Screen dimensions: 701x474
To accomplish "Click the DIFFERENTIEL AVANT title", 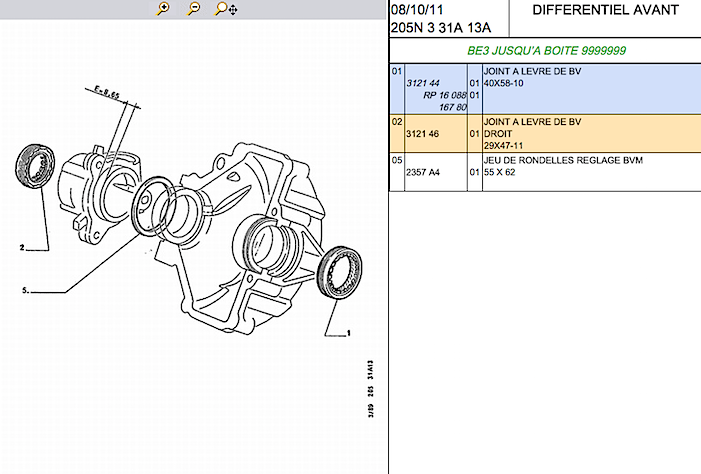I will pos(605,10).
